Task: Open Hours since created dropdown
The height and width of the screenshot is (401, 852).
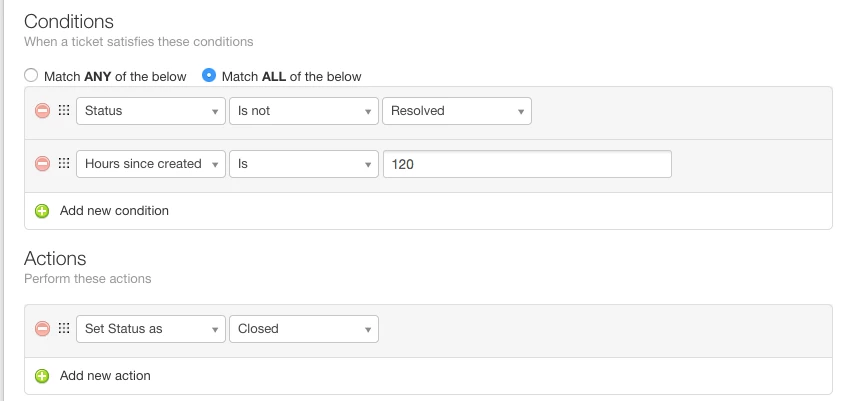Action: click(151, 164)
